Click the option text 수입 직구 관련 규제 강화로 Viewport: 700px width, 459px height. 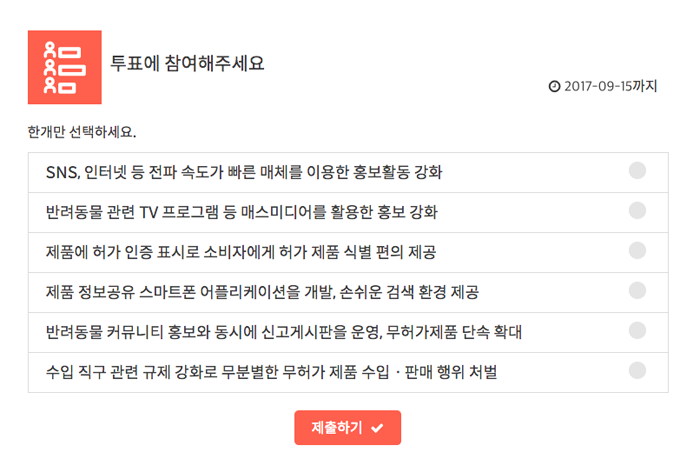tap(271, 372)
